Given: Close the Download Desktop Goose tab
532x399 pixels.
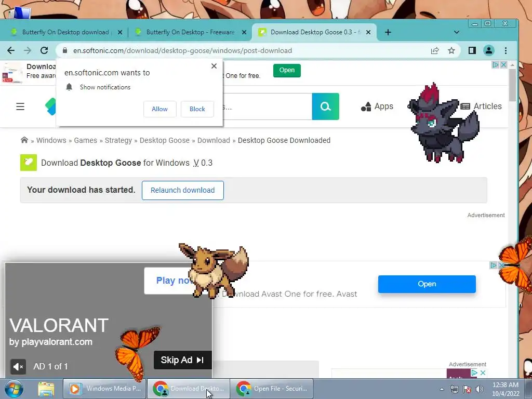Looking at the screenshot, I should [368, 32].
